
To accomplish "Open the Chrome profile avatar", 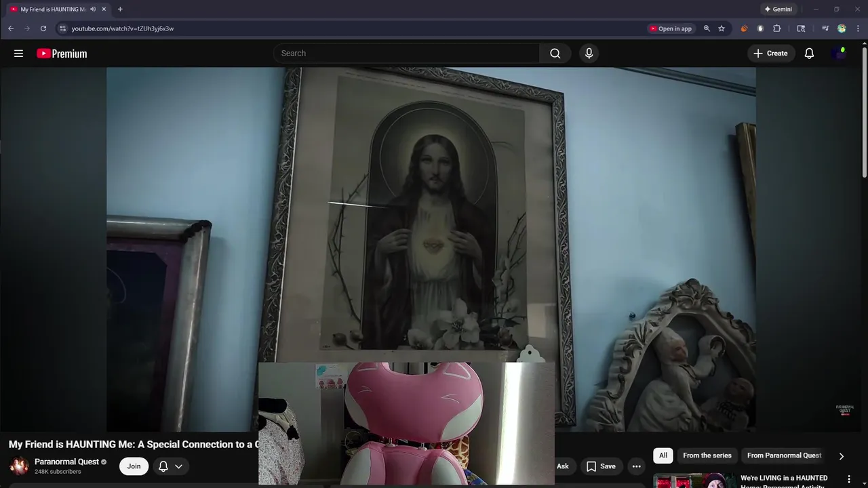I will coord(842,28).
